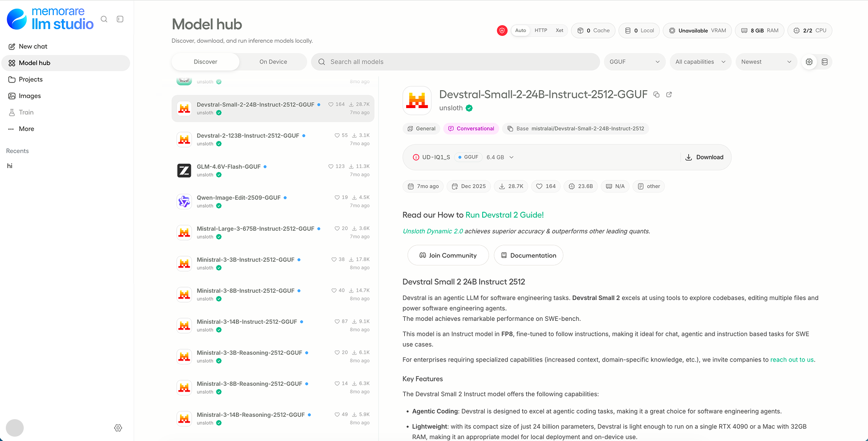Select Qwen-Image-Edit-2509-GGUF in the list
The width and height of the screenshot is (868, 441).
click(273, 202)
